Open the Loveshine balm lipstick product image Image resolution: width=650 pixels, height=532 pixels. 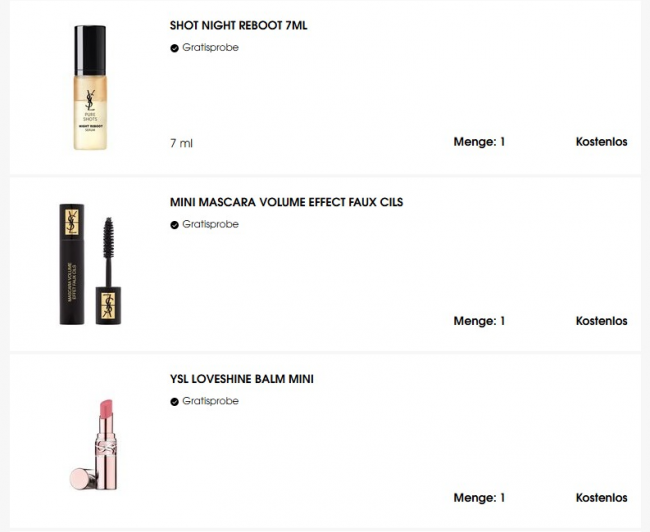[94, 445]
